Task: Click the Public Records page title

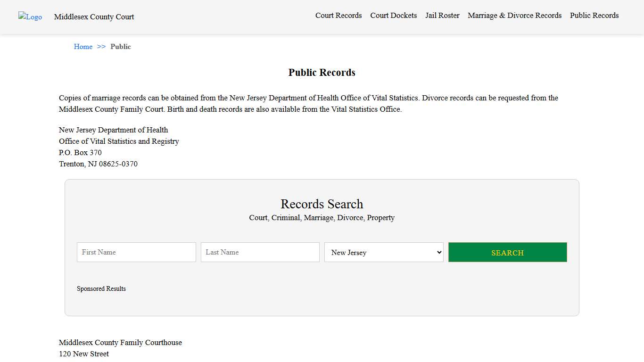Action: pos(322,72)
